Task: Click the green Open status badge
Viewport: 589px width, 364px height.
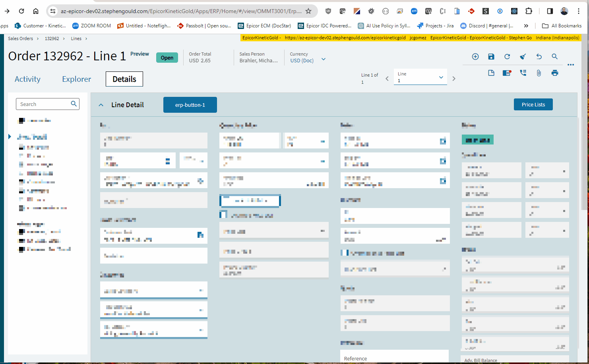Action: pos(167,58)
